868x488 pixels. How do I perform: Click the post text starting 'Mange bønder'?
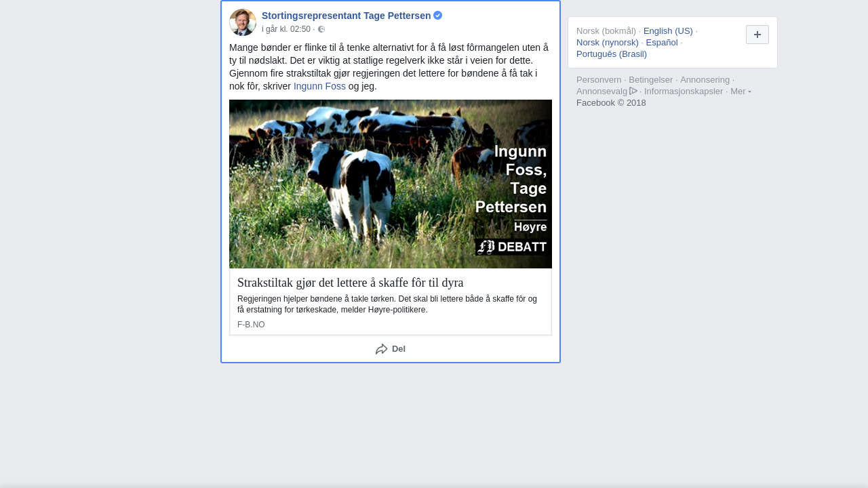[x=390, y=66]
